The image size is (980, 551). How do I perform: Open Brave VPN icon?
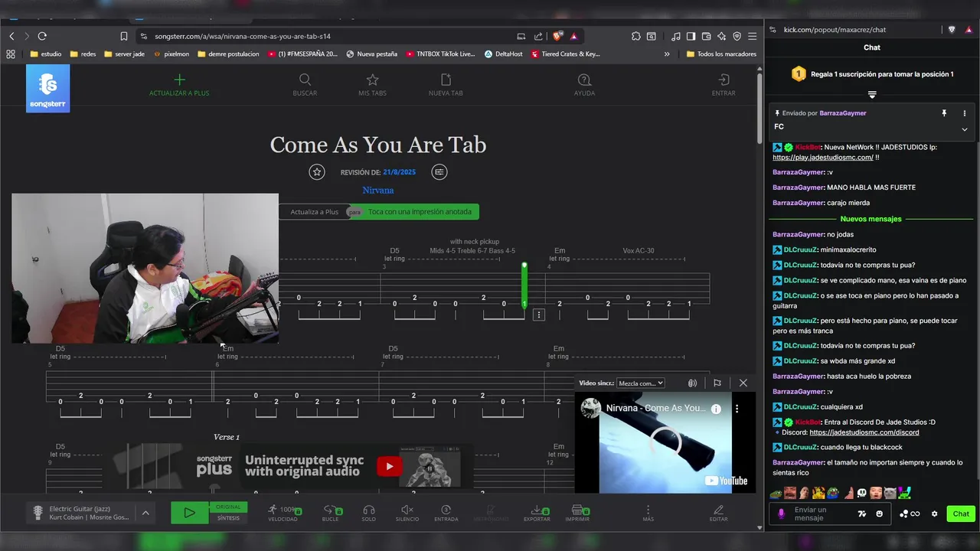[x=737, y=36]
